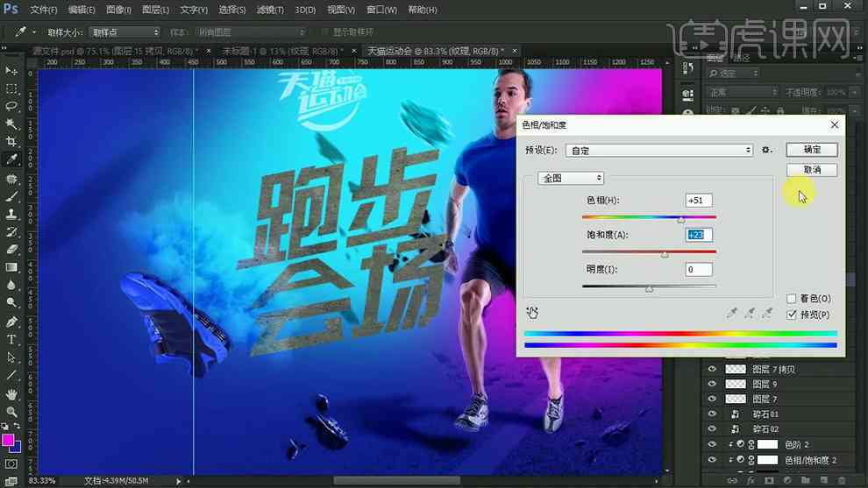Click the delete layer trash icon
868x488 pixels.
[x=842, y=480]
